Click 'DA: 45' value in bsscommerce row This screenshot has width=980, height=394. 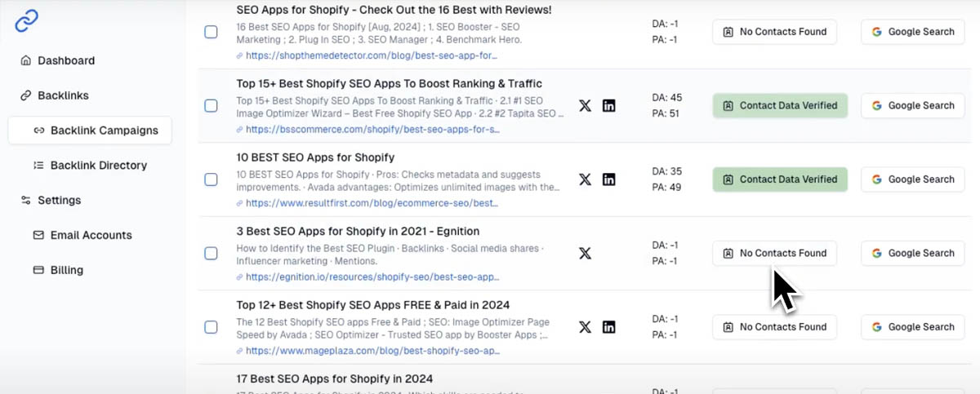point(666,98)
